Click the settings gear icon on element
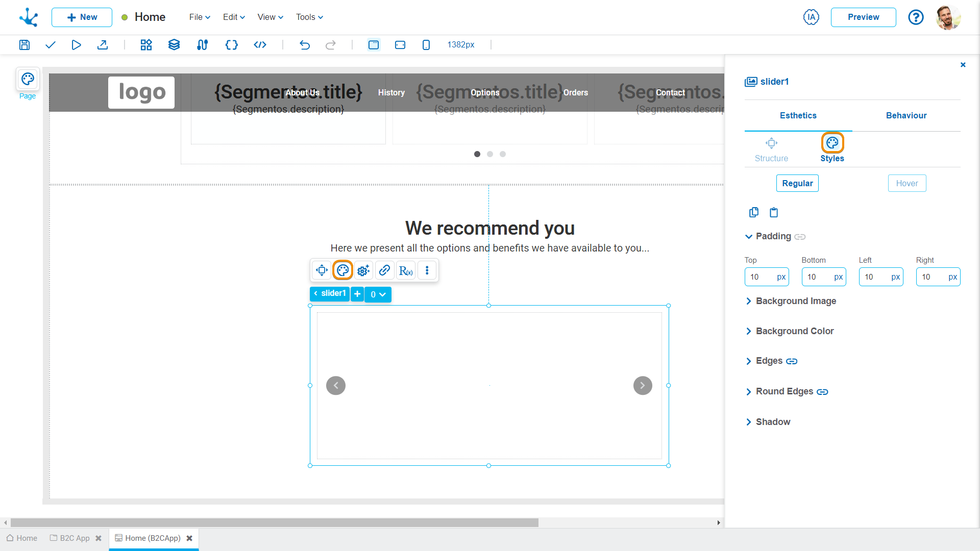 coord(363,270)
